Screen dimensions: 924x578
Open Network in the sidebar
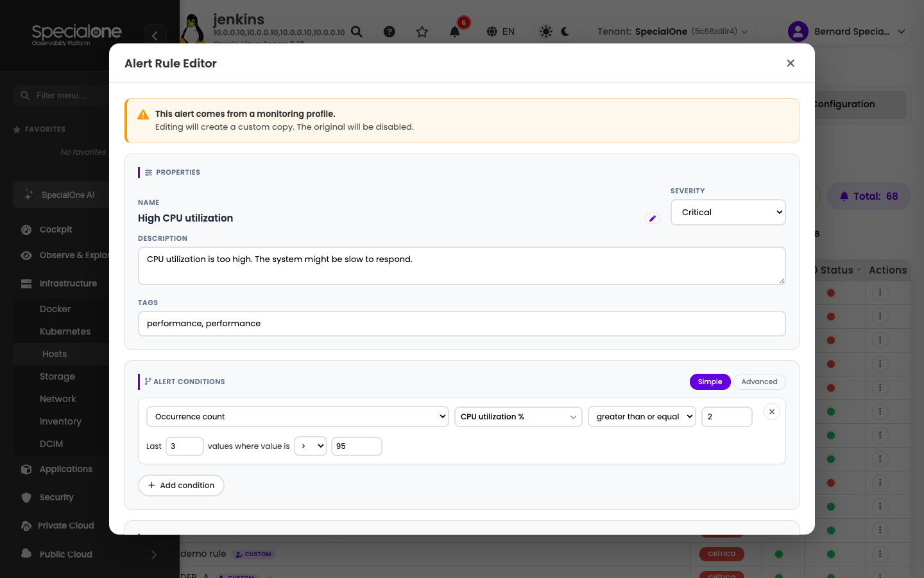[58, 399]
